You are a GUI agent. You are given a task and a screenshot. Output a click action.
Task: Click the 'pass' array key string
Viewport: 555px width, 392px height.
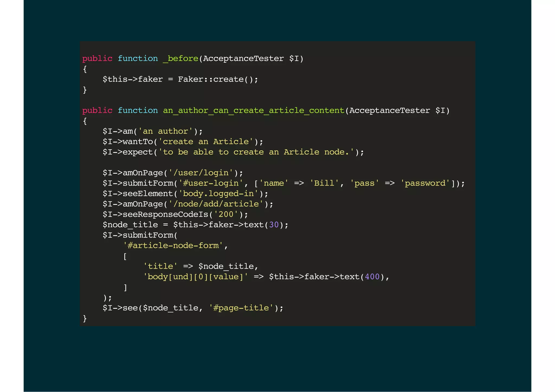(x=364, y=183)
